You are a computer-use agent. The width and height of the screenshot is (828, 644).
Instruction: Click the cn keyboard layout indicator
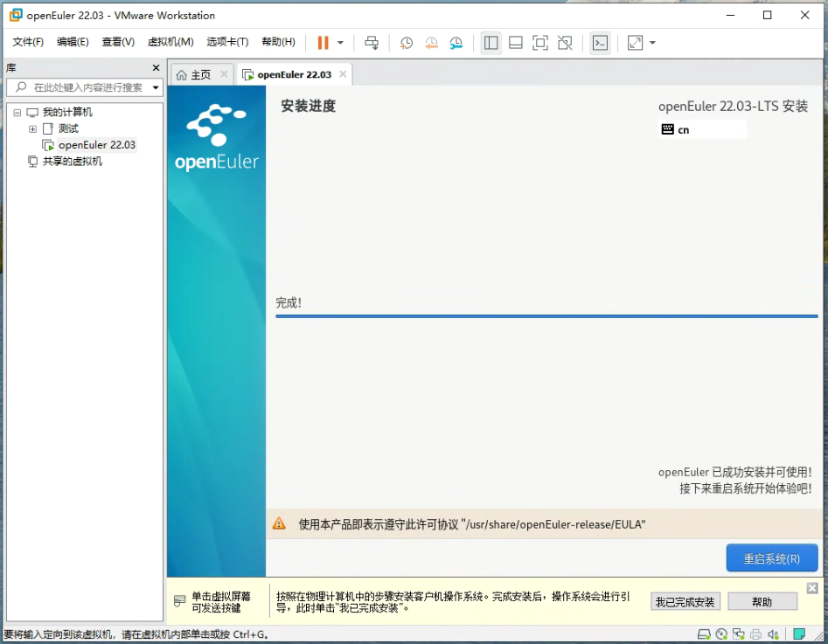click(x=703, y=129)
